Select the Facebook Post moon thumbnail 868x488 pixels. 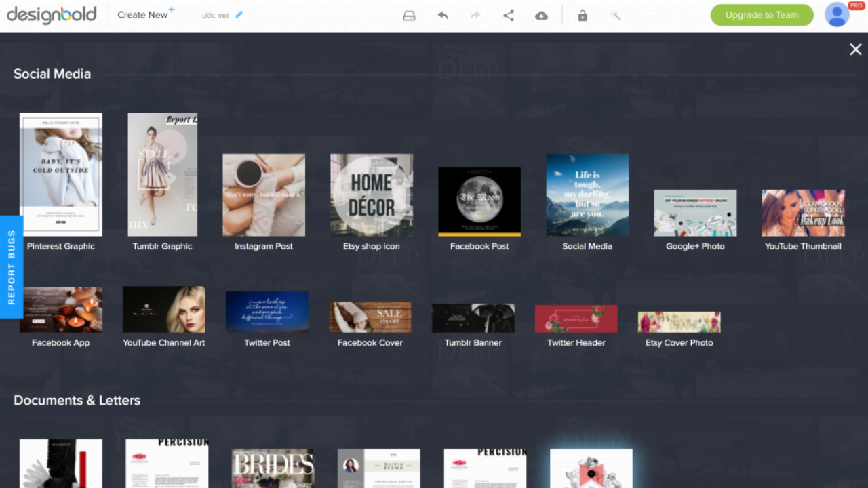tap(479, 202)
